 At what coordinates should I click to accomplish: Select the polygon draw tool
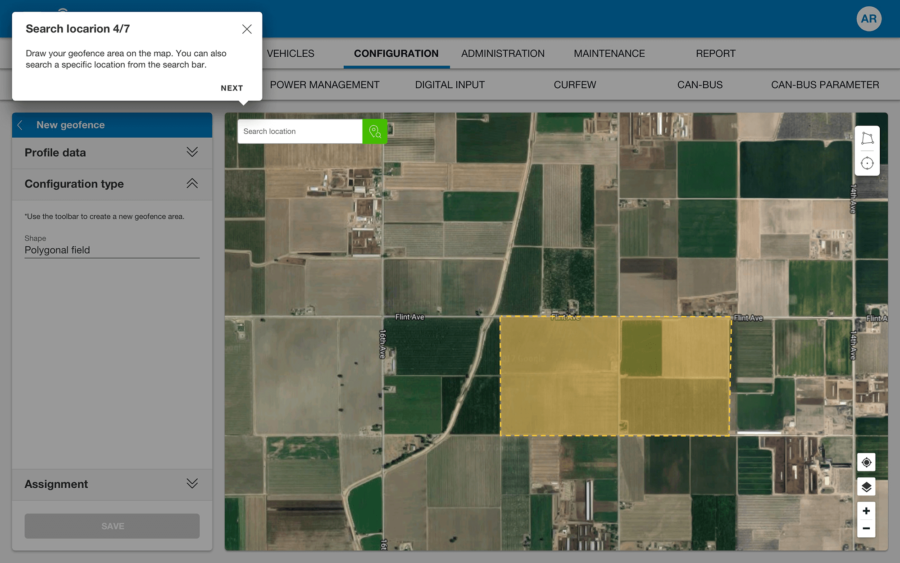pos(867,138)
